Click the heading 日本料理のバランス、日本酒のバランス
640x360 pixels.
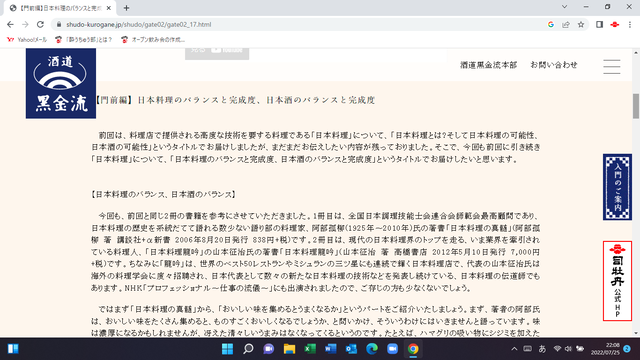click(x=164, y=195)
